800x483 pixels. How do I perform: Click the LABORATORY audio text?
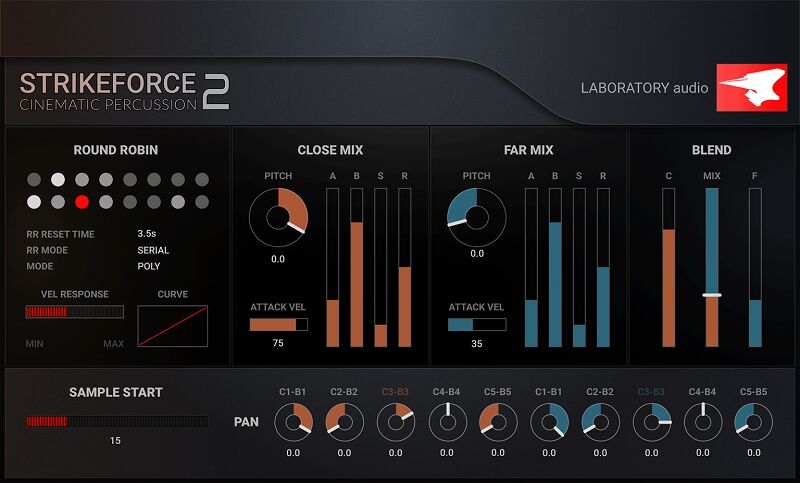pos(644,88)
